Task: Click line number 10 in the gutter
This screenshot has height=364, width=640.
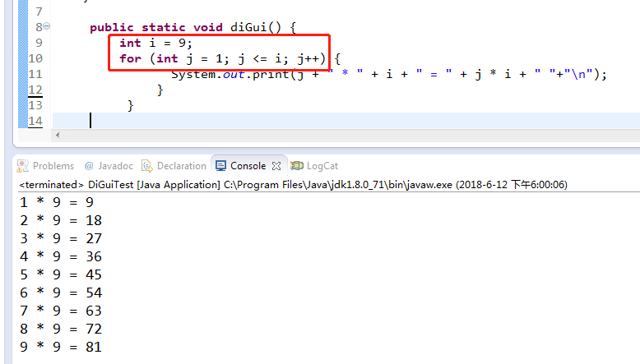Action: [35, 58]
